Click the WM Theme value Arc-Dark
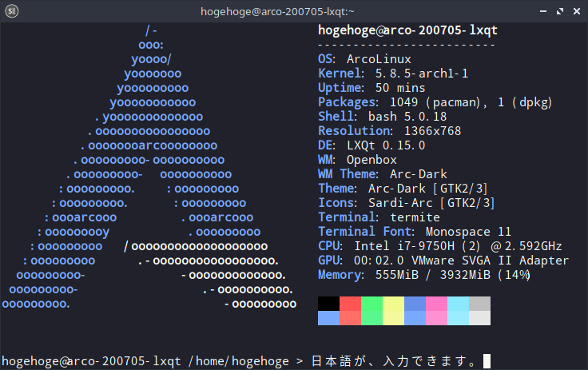The height and width of the screenshot is (370, 588). [418, 173]
